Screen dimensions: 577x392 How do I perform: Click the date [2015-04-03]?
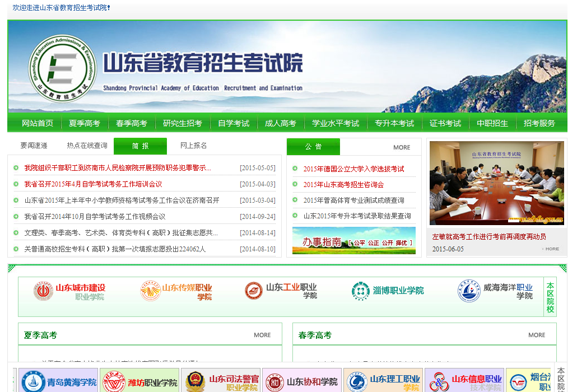(x=258, y=184)
